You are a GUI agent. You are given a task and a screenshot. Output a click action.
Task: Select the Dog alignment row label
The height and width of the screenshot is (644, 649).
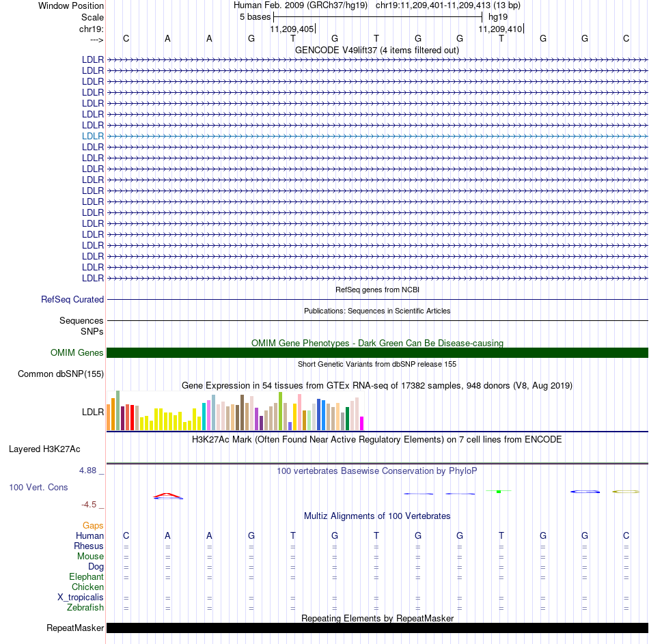(96, 567)
